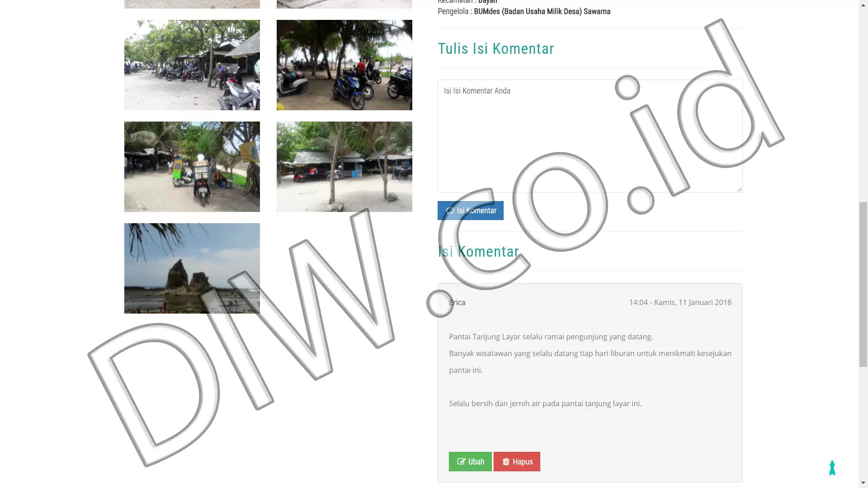Viewport: 868px width, 488px height.
Task: Open the motorbikes under trees photo thumbnail
Action: pos(192,65)
